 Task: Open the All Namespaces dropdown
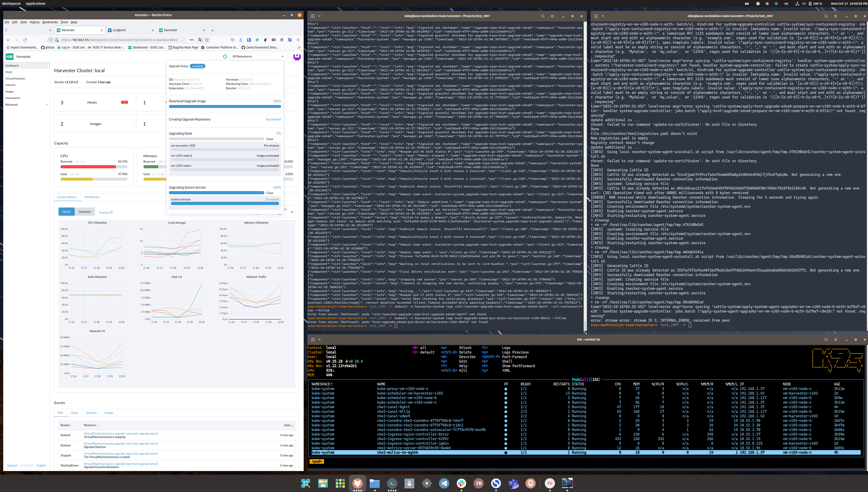tap(258, 56)
